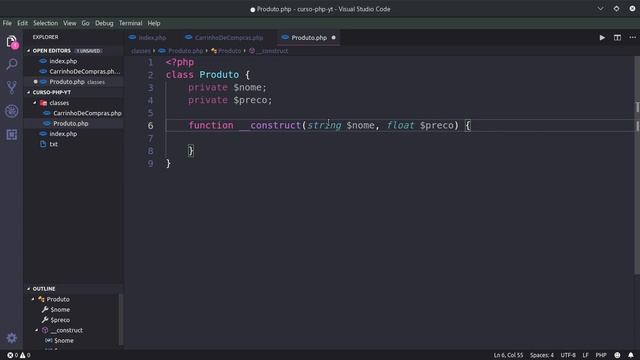640x360 pixels.
Task: Change end of line via LF
Action: click(585, 355)
